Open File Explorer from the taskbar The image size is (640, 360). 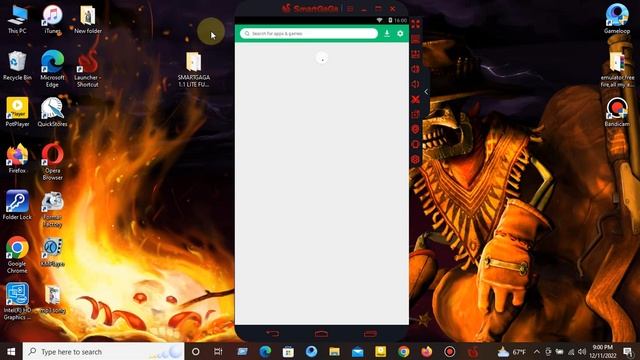(334, 351)
